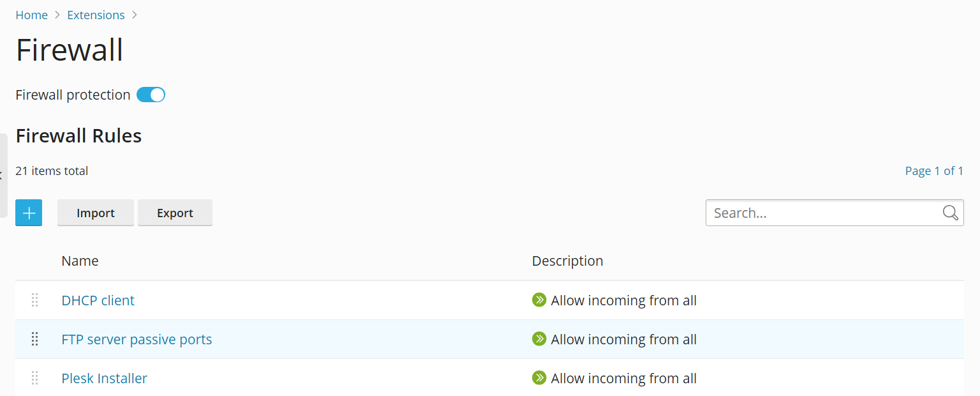Click the plus add rule icon
The width and height of the screenshot is (980, 396).
(x=29, y=213)
